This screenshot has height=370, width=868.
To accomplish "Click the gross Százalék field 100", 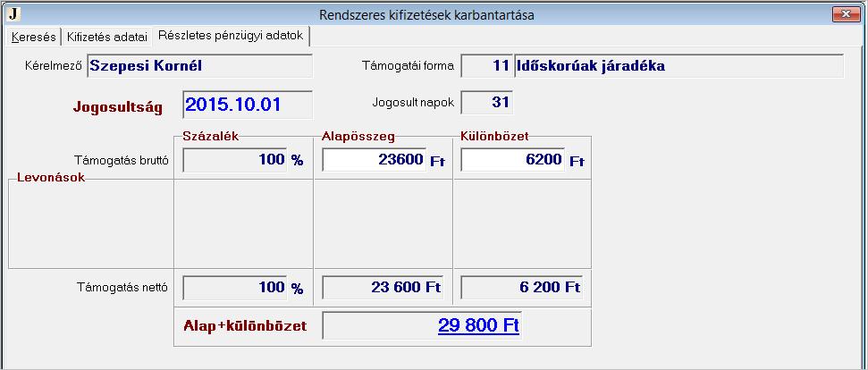I will click(x=235, y=160).
